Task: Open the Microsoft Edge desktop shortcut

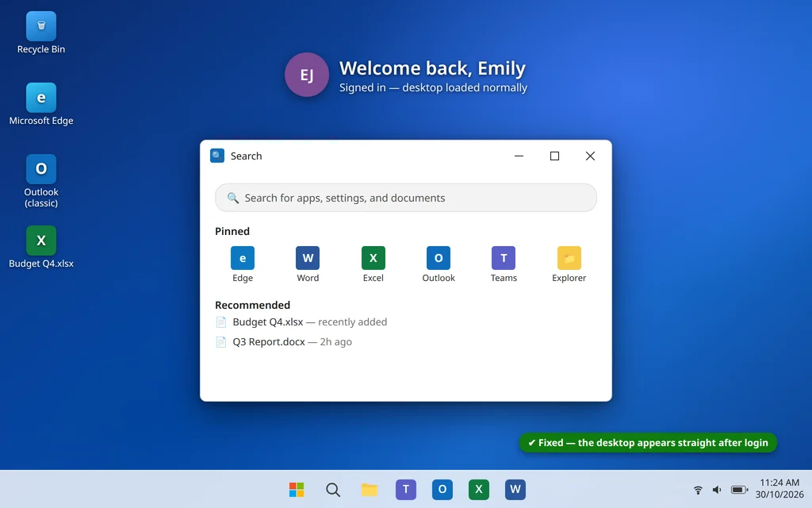Action: tap(41, 104)
